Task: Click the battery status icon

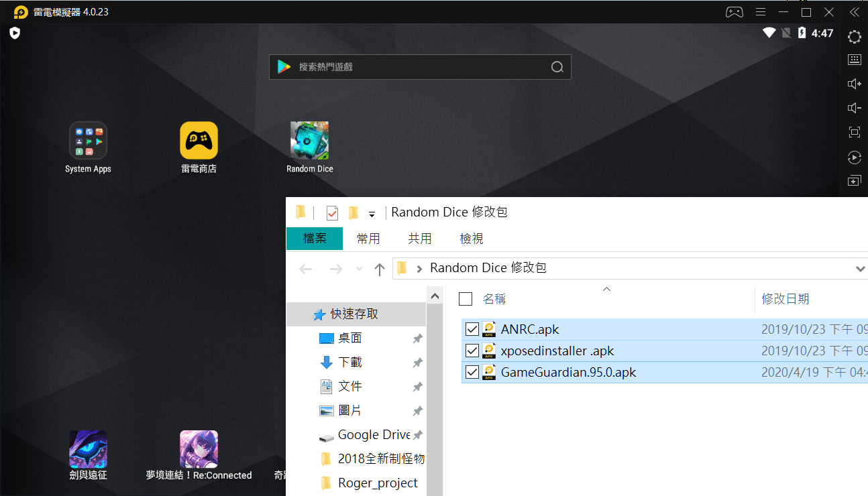Action: pyautogui.click(x=802, y=33)
